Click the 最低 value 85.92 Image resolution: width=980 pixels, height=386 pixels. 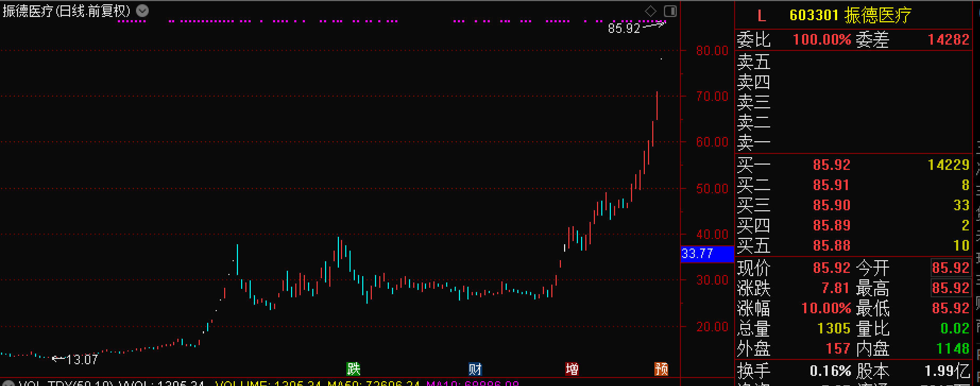[x=951, y=308]
